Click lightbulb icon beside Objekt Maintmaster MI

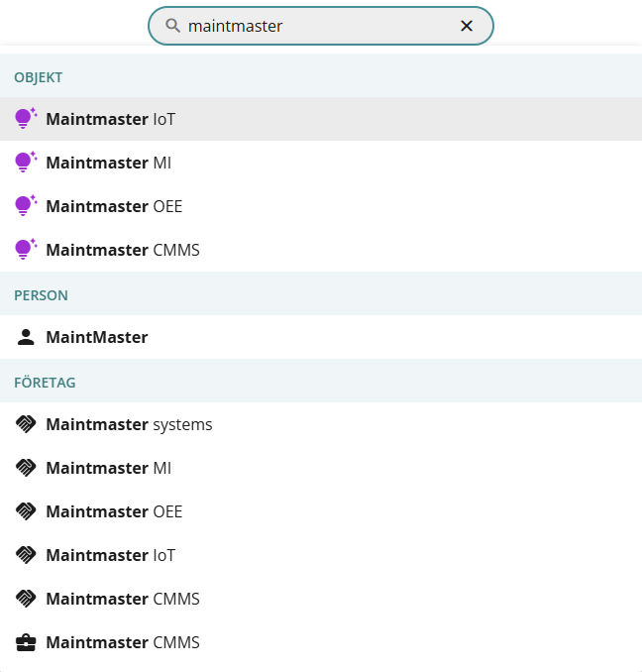click(x=26, y=163)
